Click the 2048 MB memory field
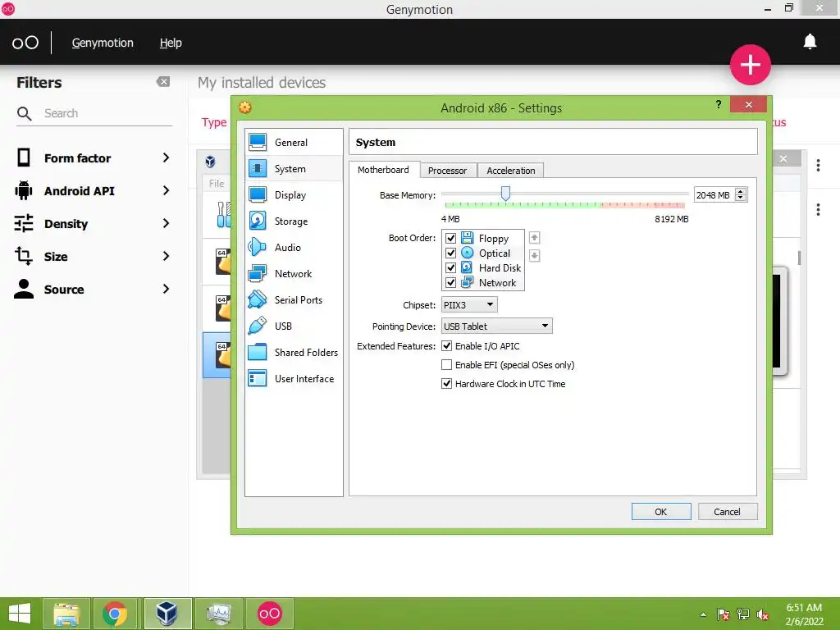This screenshot has width=840, height=630. 714,195
